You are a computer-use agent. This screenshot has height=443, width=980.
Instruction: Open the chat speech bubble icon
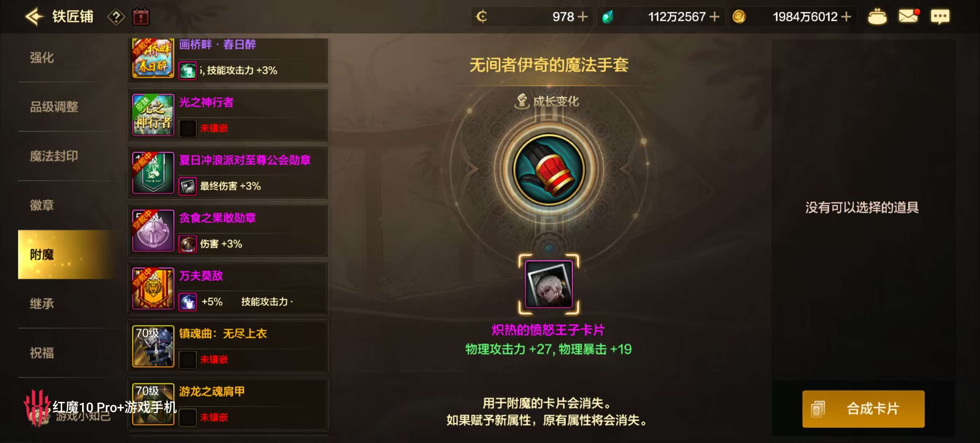940,17
